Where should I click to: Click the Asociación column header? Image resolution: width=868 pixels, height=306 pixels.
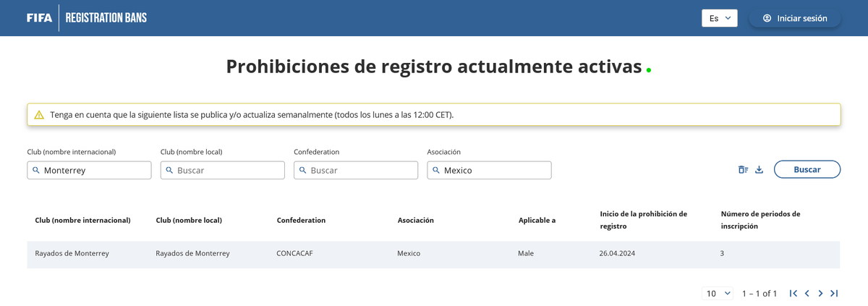coord(416,220)
